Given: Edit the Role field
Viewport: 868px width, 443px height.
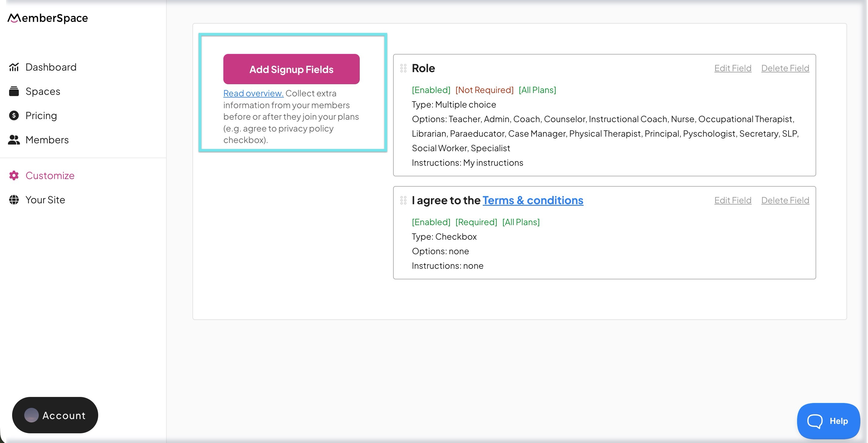Looking at the screenshot, I should click(x=733, y=68).
